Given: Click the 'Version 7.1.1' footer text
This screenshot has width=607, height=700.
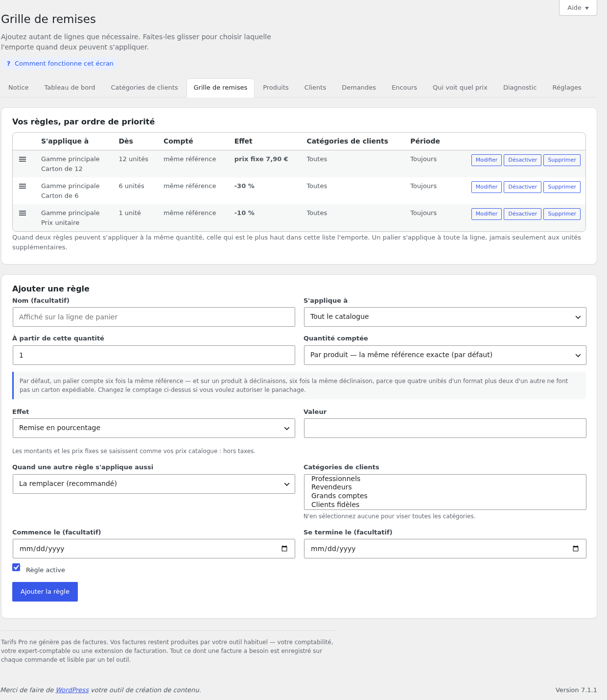Looking at the screenshot, I should click(x=576, y=690).
